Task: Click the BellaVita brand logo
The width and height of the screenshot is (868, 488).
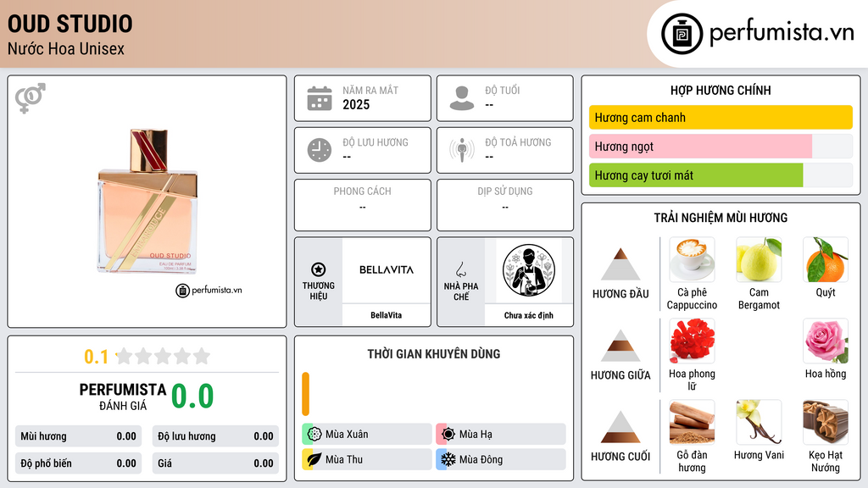Action: tap(387, 270)
